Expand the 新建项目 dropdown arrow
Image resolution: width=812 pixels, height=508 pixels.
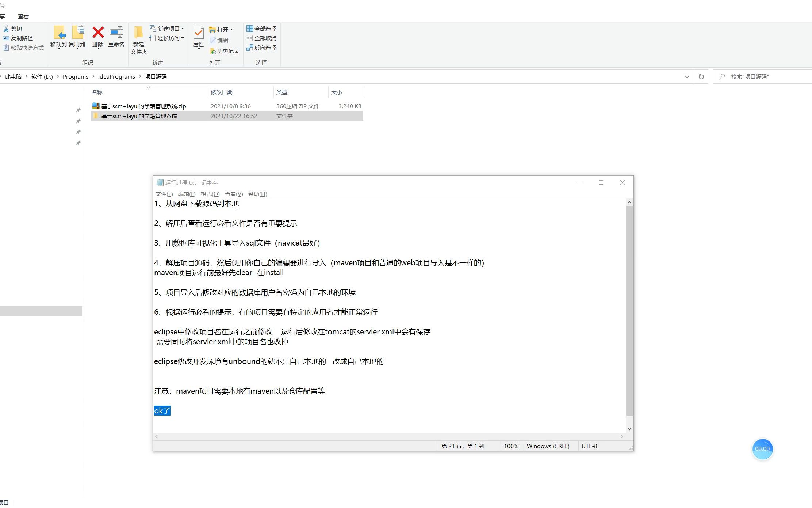[x=183, y=28]
